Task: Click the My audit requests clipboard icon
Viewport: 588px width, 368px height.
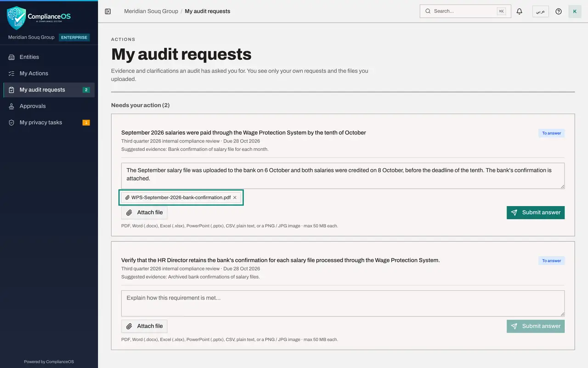Action: [x=11, y=90]
